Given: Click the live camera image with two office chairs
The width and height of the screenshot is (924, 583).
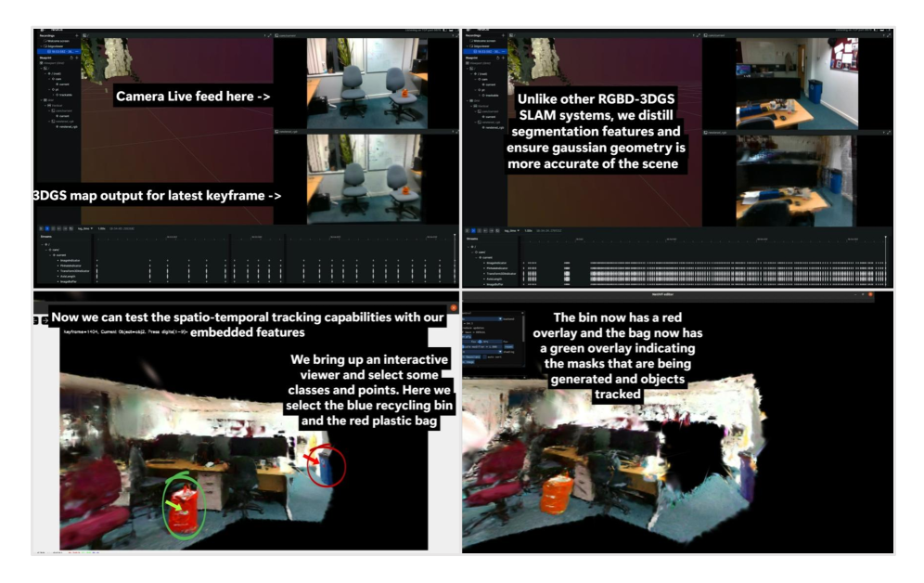Looking at the screenshot, I should pos(367,84).
